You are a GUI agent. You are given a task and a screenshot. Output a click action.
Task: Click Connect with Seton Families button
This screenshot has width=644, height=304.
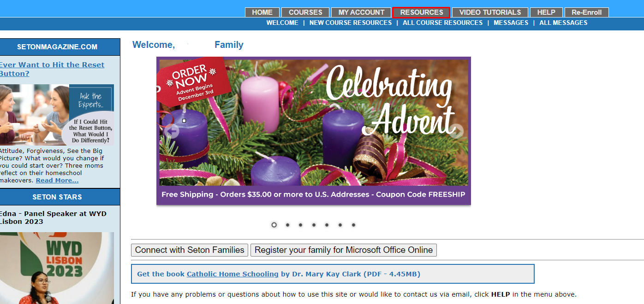click(x=190, y=250)
